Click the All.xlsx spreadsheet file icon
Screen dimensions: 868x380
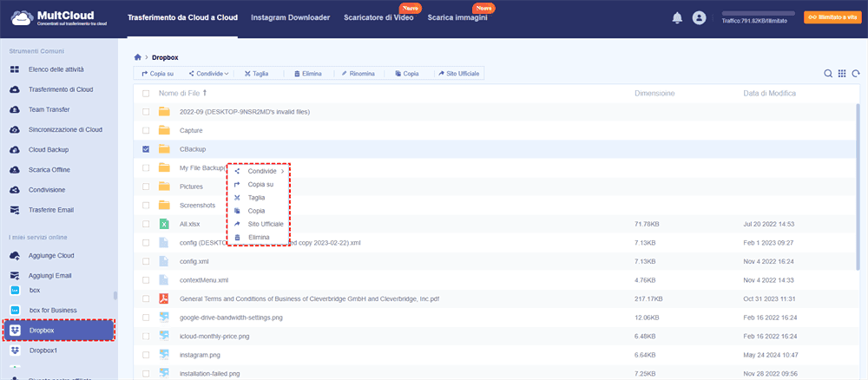point(164,224)
